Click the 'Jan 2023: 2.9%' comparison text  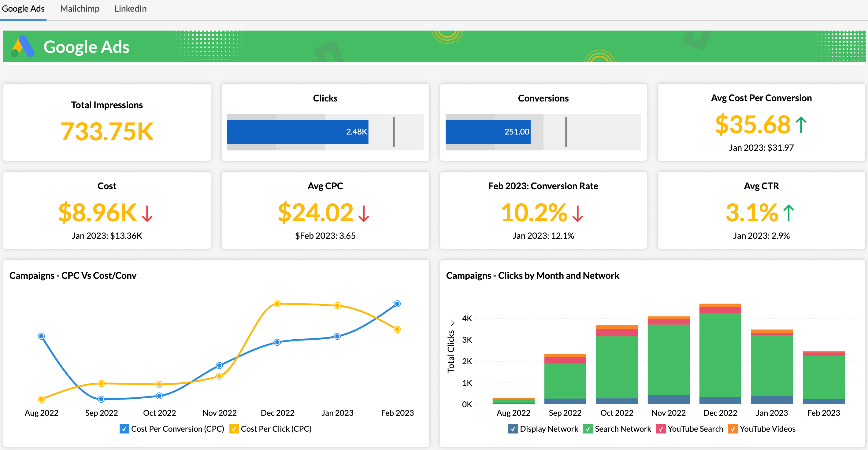(761, 235)
